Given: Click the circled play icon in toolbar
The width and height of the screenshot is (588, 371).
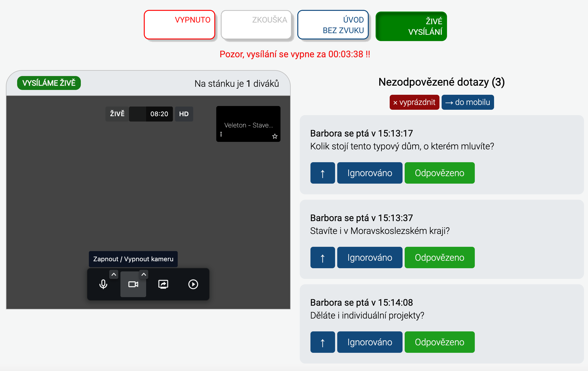Looking at the screenshot, I should [193, 284].
